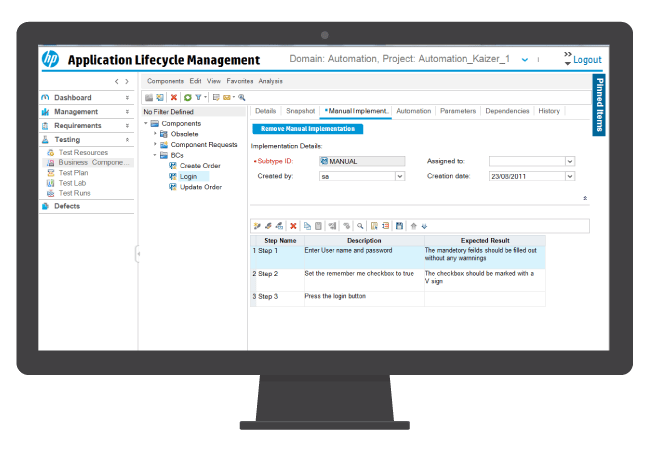650x450 pixels.
Task: Click the filter funnel icon in the components toolbar
Action: 198,97
